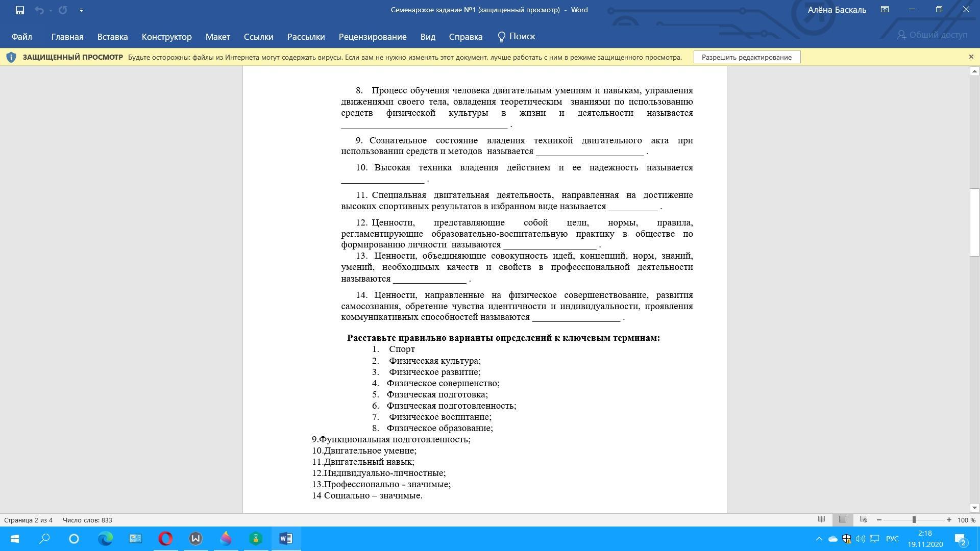The width and height of the screenshot is (980, 551).
Task: Open the Рецензирование ribbon tab
Action: pyautogui.click(x=372, y=37)
